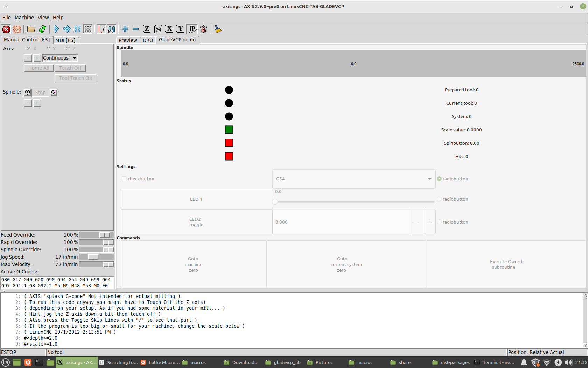Switch to the DRO tab
This screenshot has width=588, height=368.
148,40
